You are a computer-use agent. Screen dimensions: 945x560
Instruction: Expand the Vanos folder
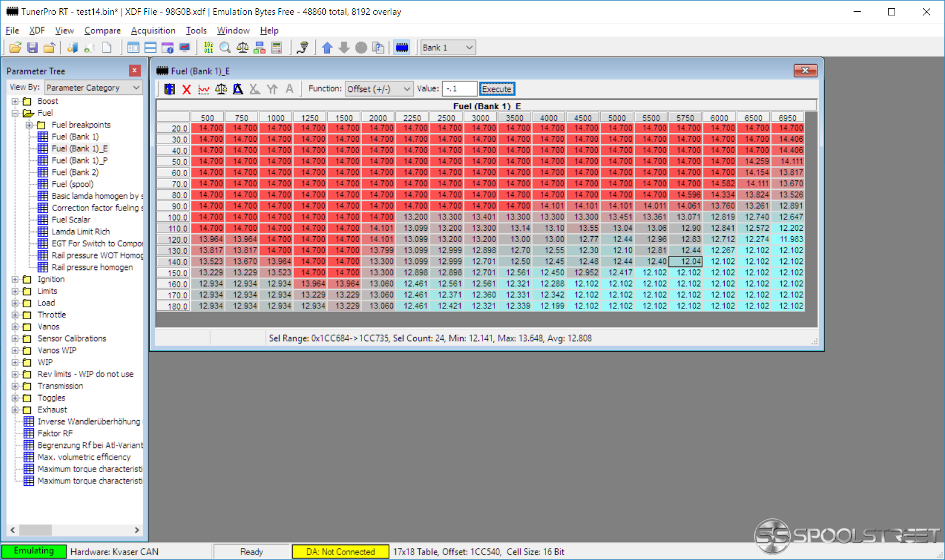point(15,327)
